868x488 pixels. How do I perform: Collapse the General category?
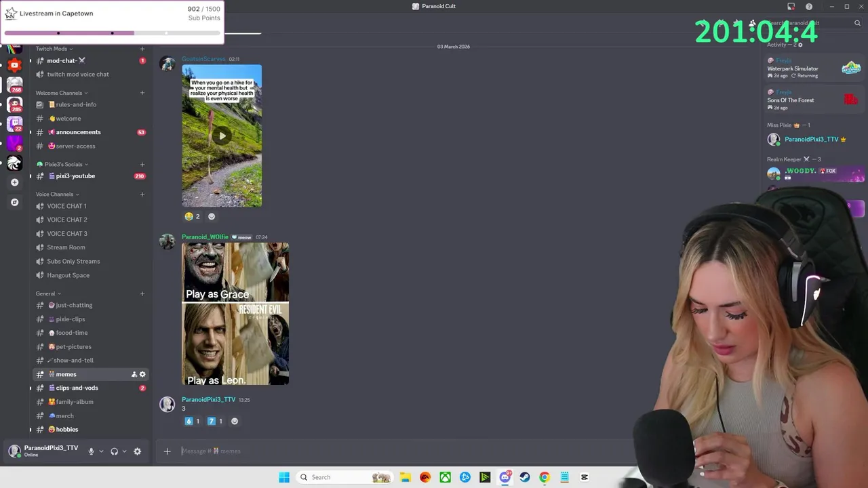pyautogui.click(x=48, y=293)
